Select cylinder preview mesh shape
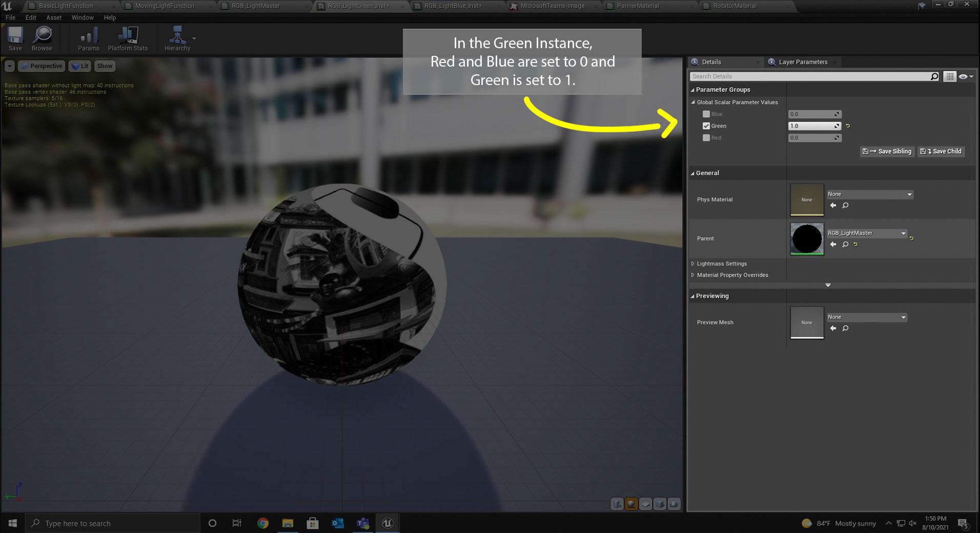The image size is (980, 533). (617, 504)
